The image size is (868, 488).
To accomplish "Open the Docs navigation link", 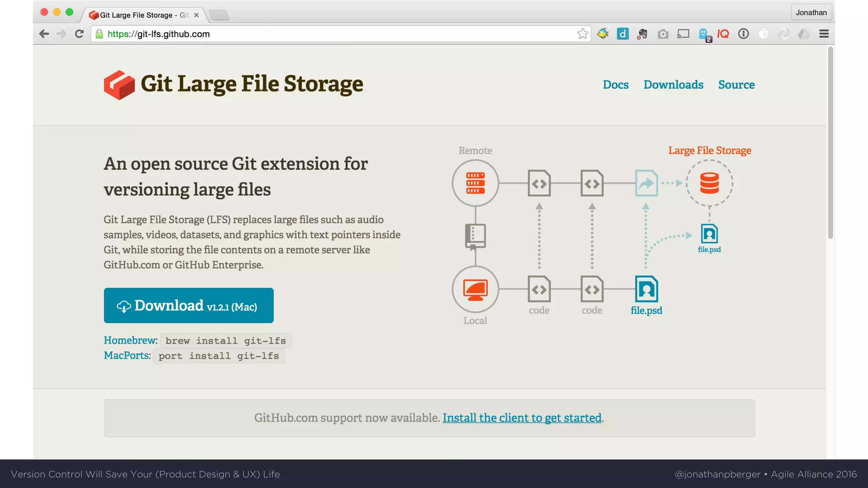I will (x=615, y=85).
